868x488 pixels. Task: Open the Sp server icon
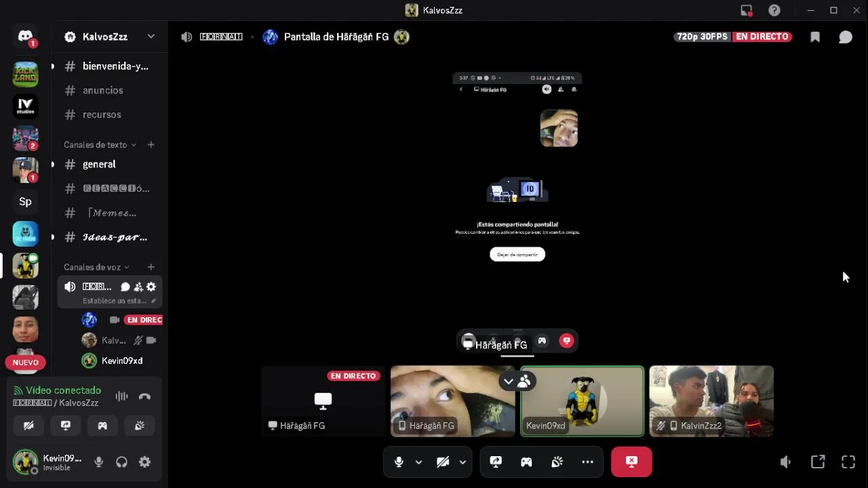(25, 201)
